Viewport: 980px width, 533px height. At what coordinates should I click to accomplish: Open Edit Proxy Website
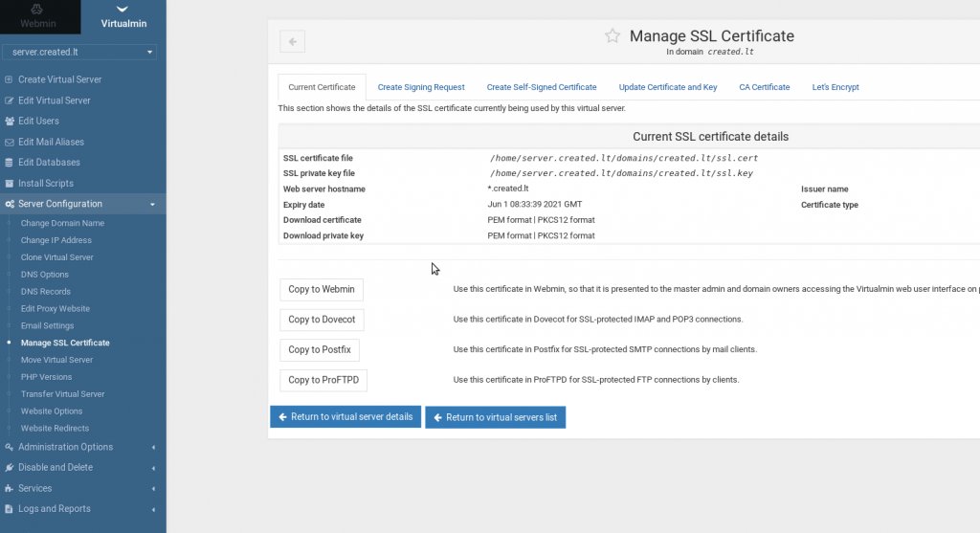click(x=55, y=308)
